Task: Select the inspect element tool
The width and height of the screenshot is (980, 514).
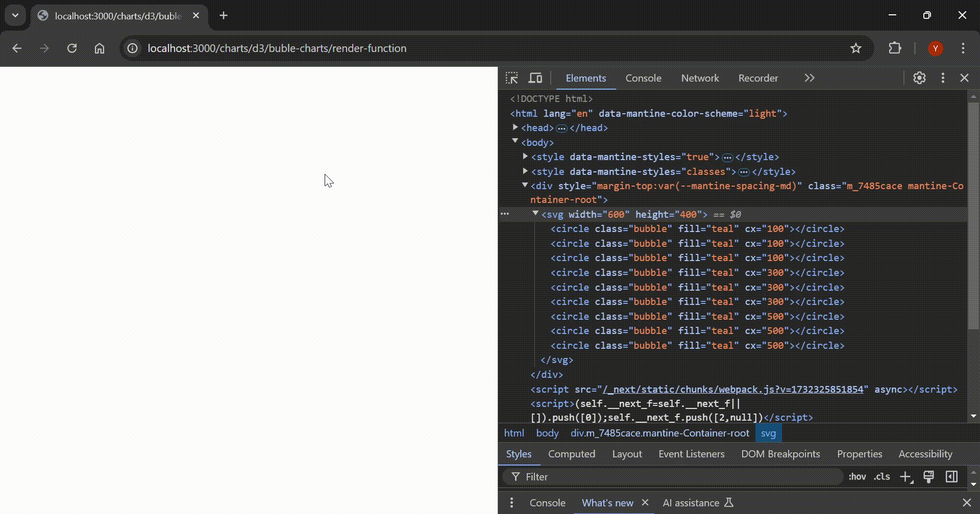Action: click(512, 78)
